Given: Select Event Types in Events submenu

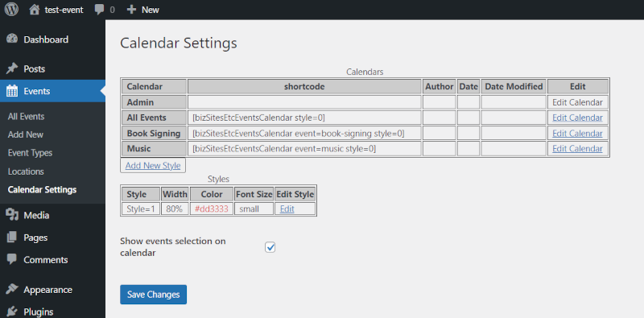Looking at the screenshot, I should (30, 153).
